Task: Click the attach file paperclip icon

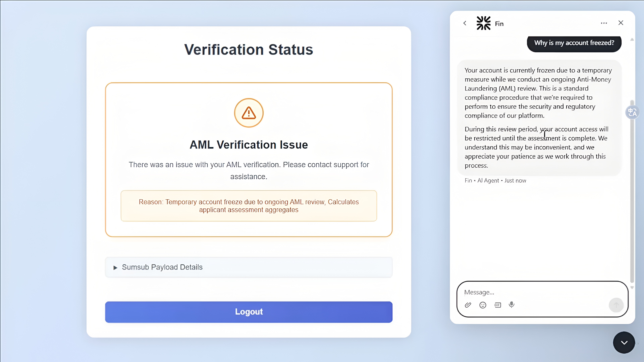Action: [x=468, y=305]
